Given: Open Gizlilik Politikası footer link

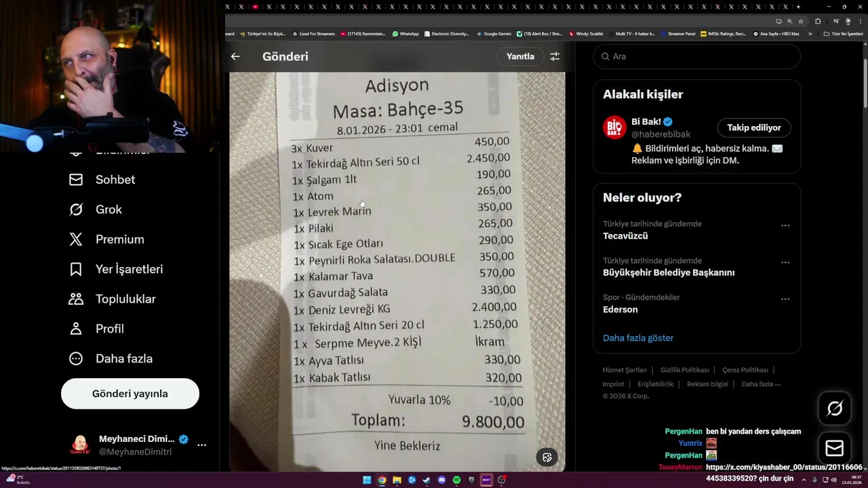Looking at the screenshot, I should coord(684,370).
